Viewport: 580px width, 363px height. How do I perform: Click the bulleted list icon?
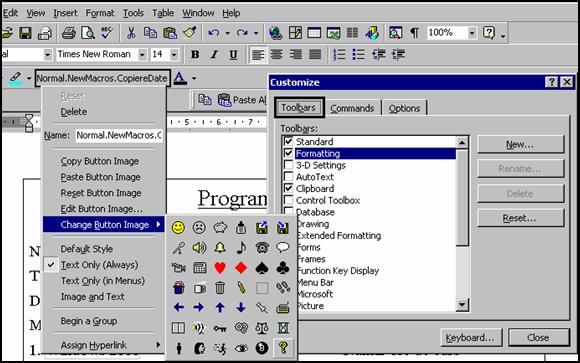tap(358, 54)
